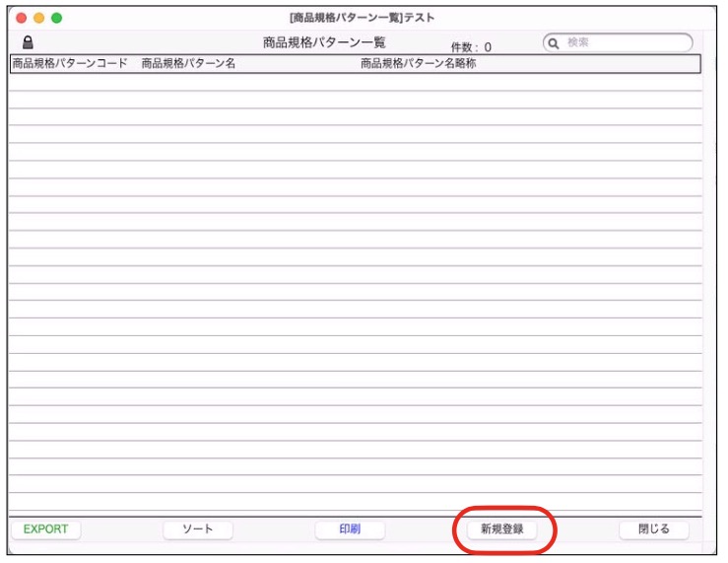Click the lock icon at top left
728x563 pixels.
28,43
